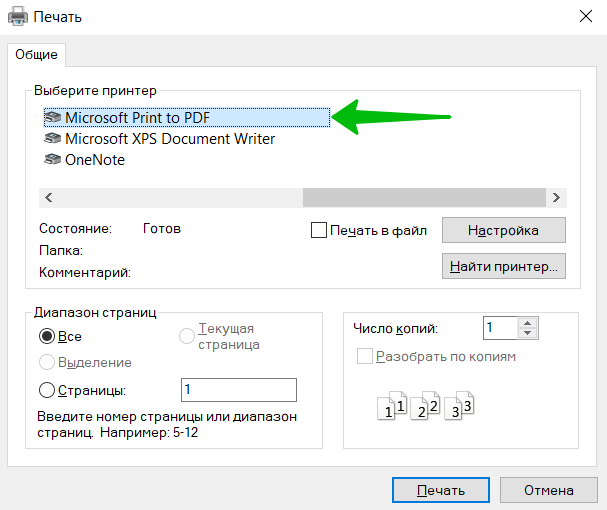Click the printer icon in the title bar
Viewport: 607px width, 510px height.
click(18, 17)
